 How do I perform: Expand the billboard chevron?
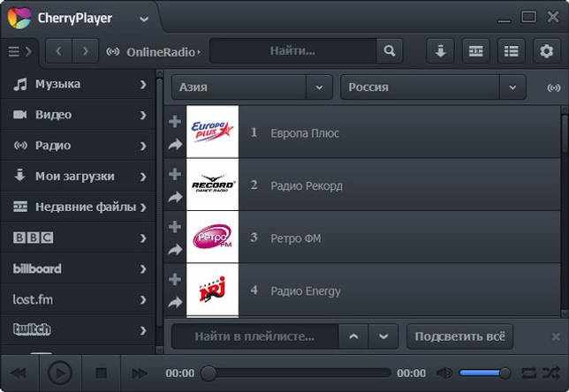click(143, 269)
